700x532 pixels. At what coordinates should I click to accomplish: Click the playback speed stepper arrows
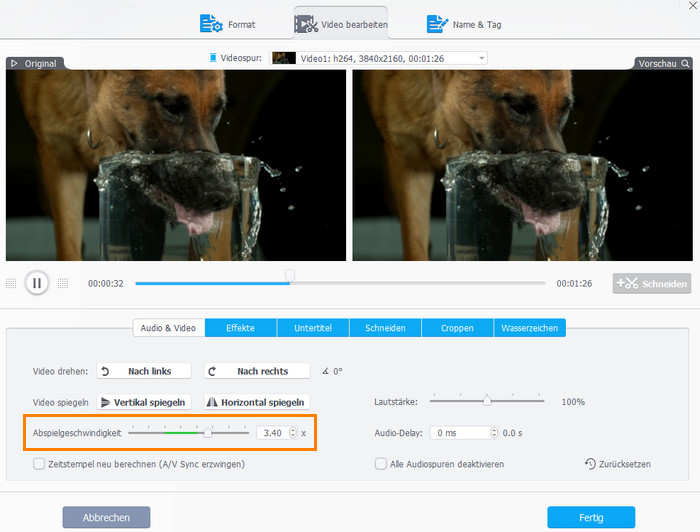[x=293, y=433]
